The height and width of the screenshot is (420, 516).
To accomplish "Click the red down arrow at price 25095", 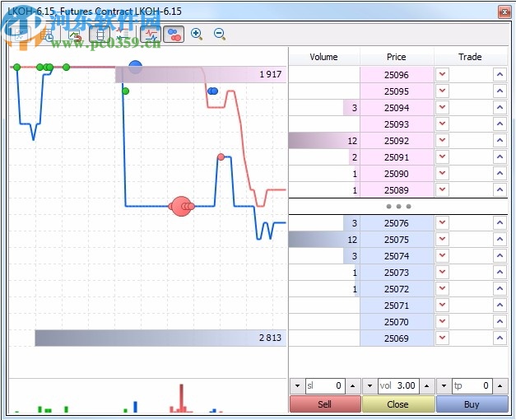I will 442,91.
